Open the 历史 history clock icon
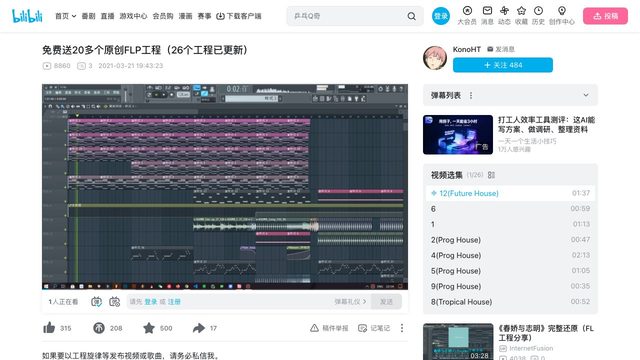 pyautogui.click(x=538, y=11)
